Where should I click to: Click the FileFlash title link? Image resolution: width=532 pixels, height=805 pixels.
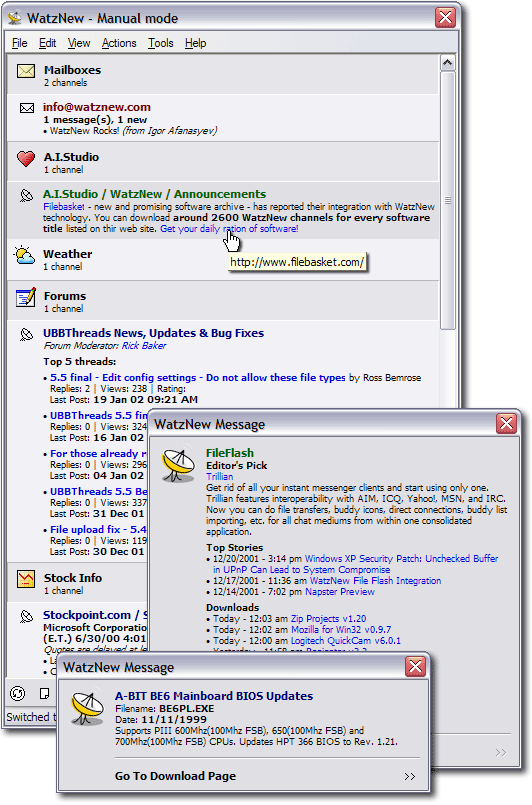(x=230, y=453)
